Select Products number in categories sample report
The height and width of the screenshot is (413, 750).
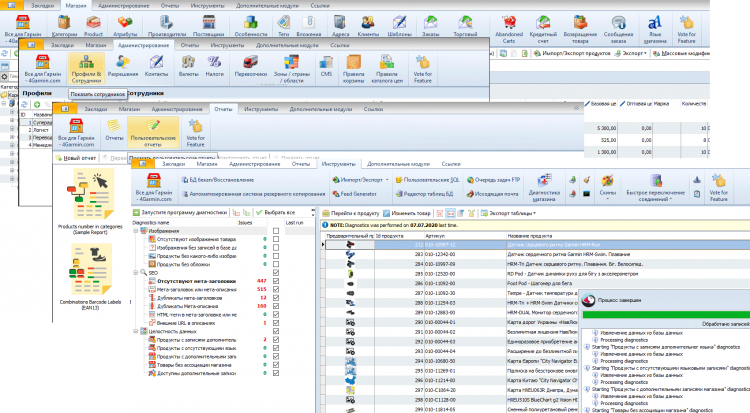pyautogui.click(x=90, y=202)
